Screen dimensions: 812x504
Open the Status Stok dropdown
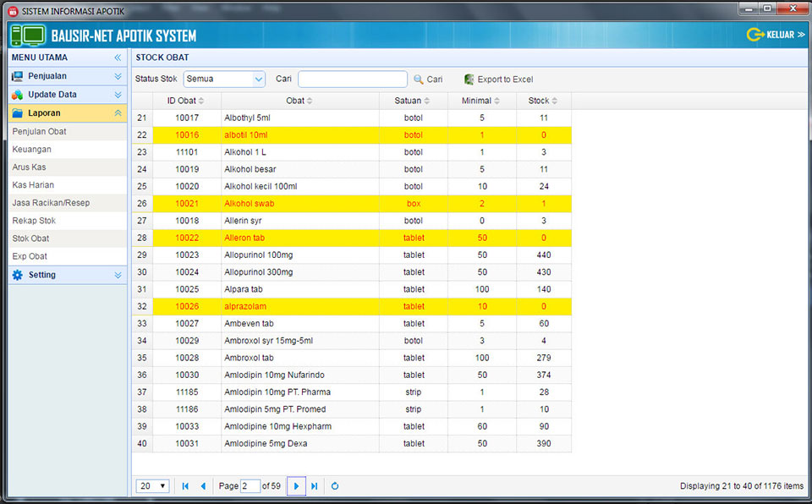point(259,79)
